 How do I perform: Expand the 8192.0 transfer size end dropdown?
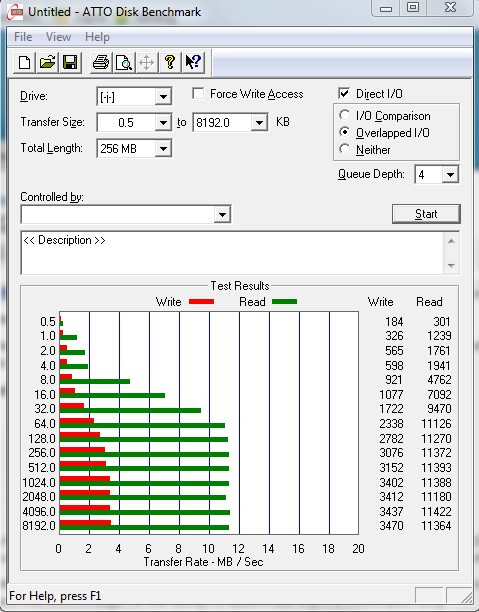point(259,123)
